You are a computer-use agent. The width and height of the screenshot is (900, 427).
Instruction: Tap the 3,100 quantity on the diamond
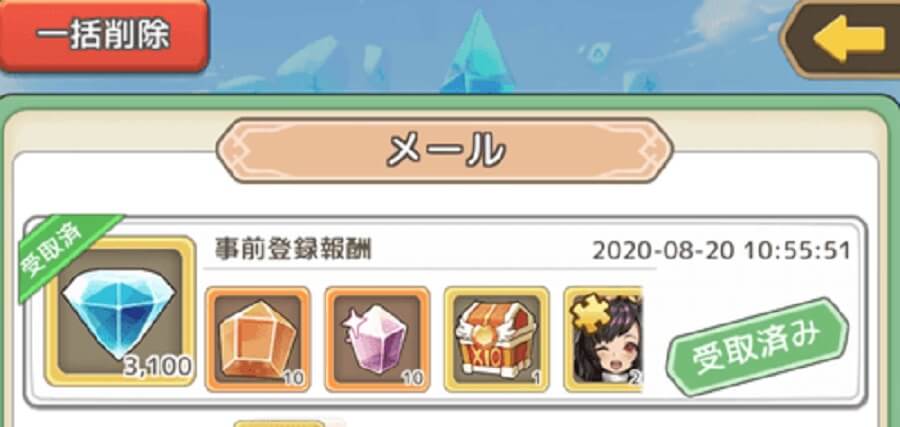157,367
